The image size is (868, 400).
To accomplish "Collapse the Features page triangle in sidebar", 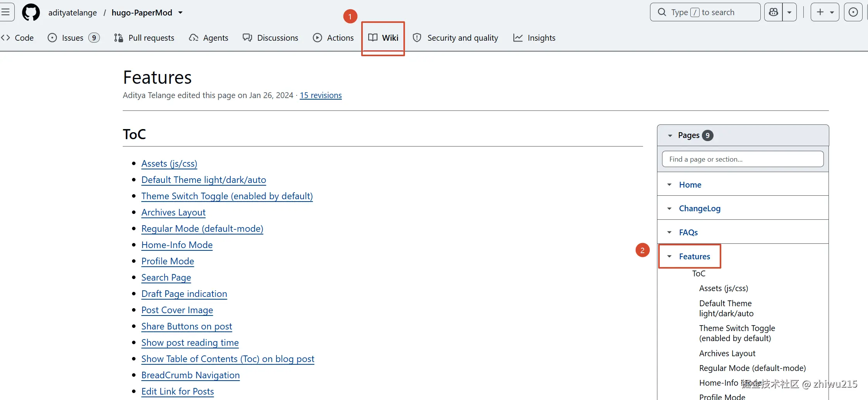I will point(669,257).
